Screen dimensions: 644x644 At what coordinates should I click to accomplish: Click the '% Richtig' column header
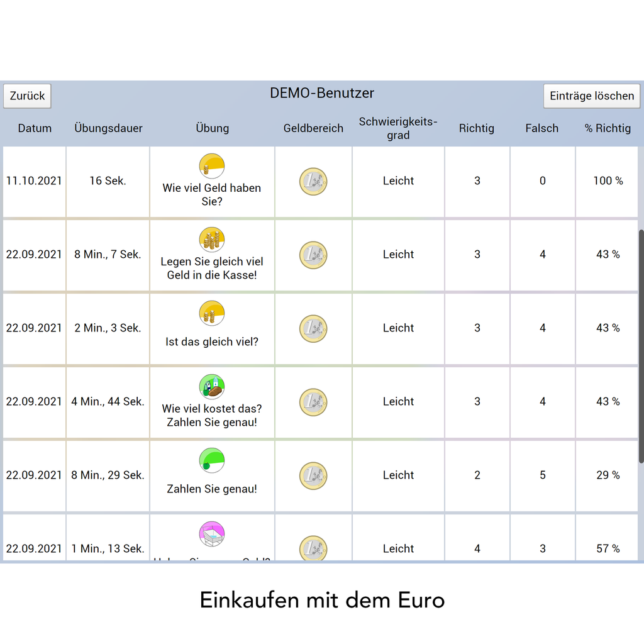tap(608, 128)
